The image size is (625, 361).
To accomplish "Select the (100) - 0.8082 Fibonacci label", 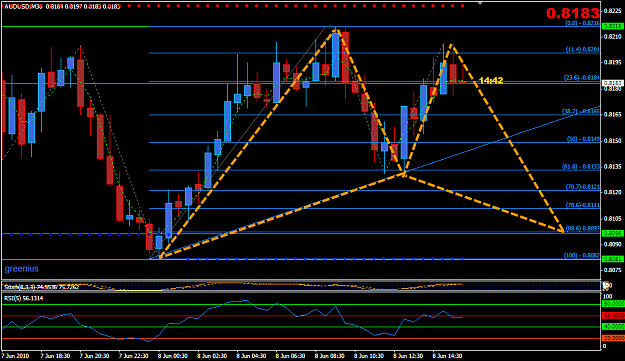I will point(582,255).
